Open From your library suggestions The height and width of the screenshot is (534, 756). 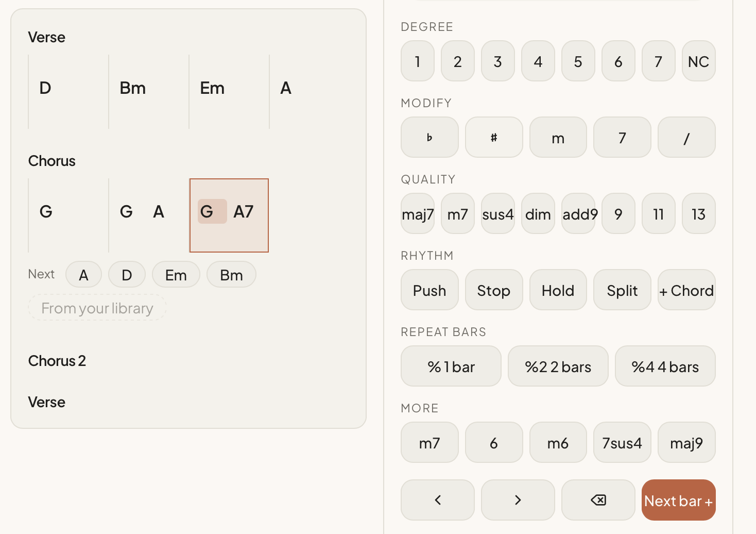tap(97, 308)
